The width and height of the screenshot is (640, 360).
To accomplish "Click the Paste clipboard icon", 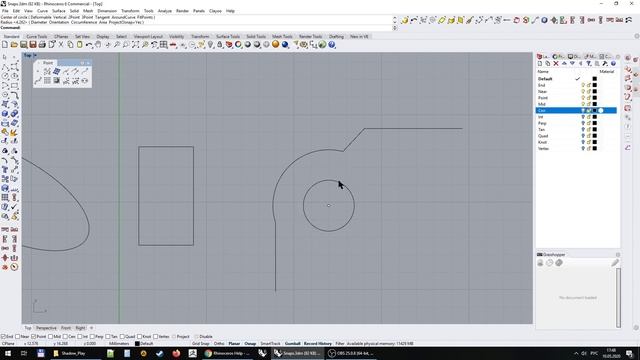I will (x=80, y=44).
